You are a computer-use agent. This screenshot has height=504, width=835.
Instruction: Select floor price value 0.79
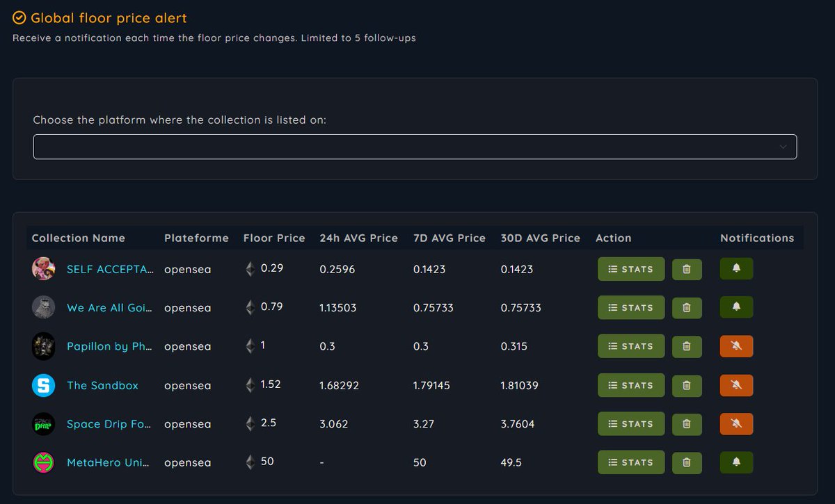tap(272, 307)
